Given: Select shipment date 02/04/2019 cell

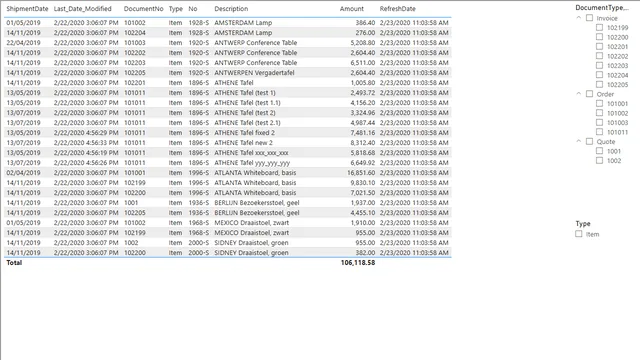Looking at the screenshot, I should tap(23, 173).
